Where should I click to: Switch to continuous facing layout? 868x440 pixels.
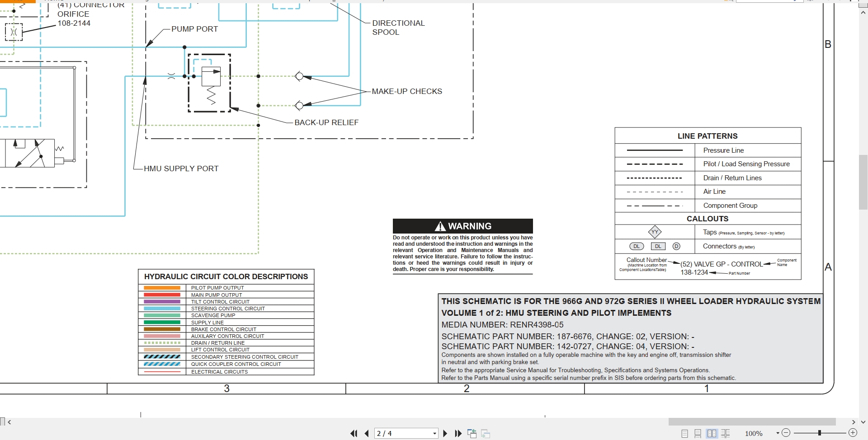[x=726, y=434]
